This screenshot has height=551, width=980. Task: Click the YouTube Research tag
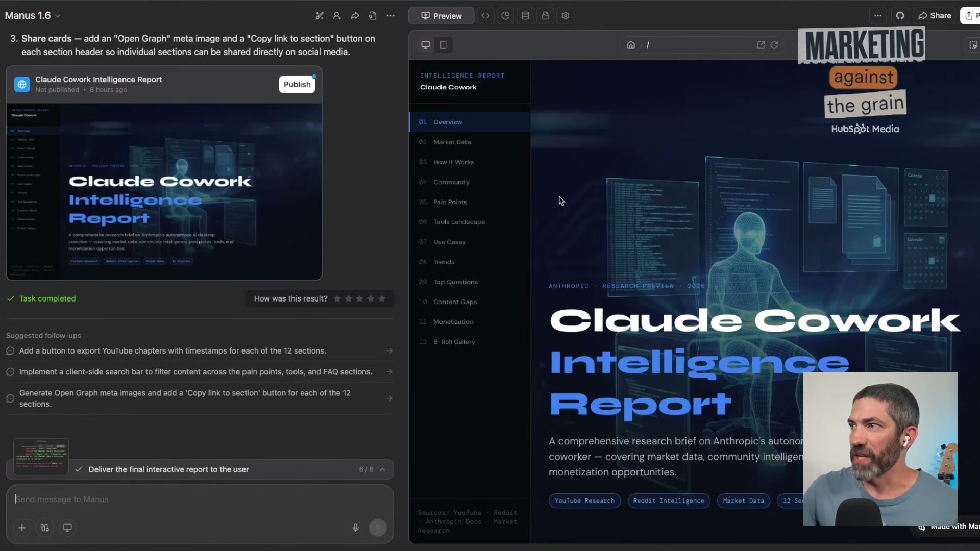[x=584, y=500]
